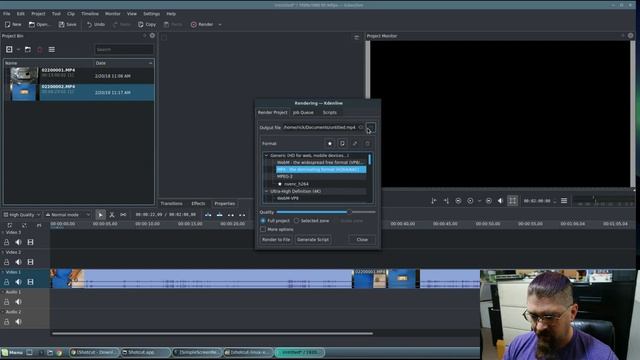Open the High Quality preview dropdown

pyautogui.click(x=22, y=215)
